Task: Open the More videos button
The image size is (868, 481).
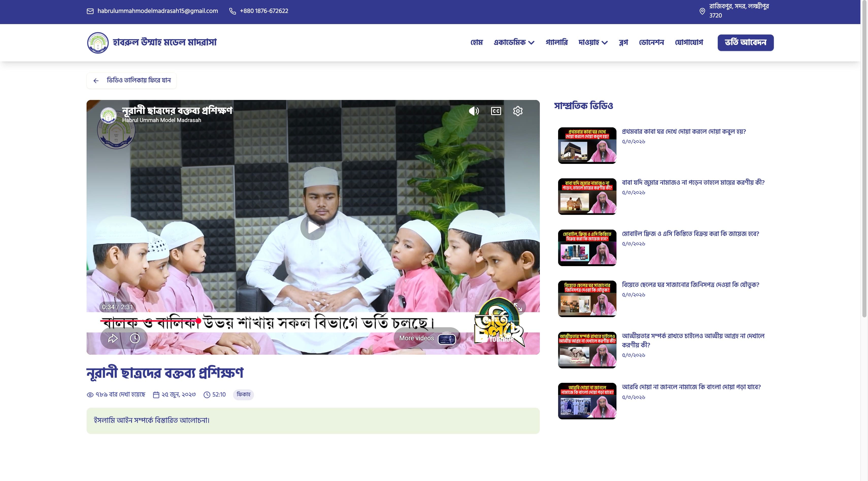Action: coord(427,338)
